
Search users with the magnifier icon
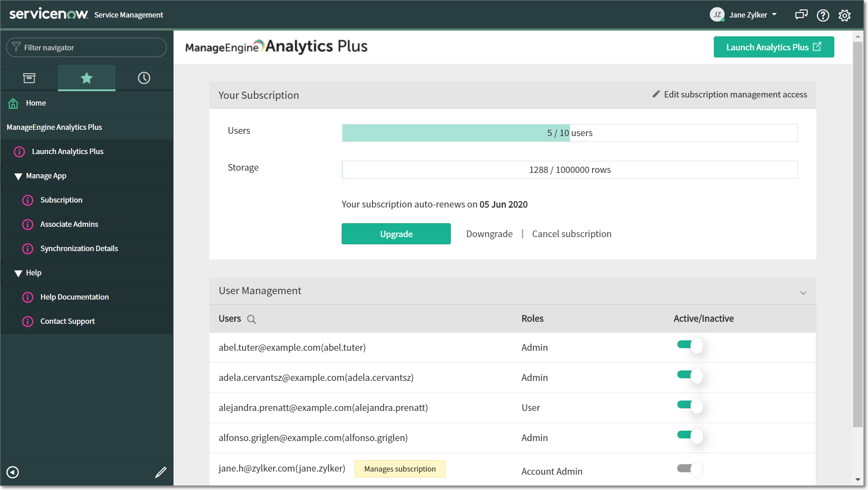point(251,318)
